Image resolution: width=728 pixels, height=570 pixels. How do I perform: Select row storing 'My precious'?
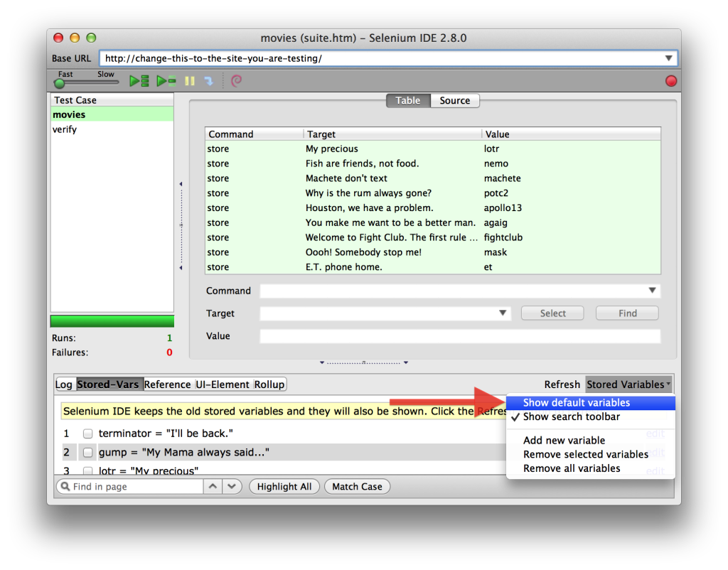[433, 149]
